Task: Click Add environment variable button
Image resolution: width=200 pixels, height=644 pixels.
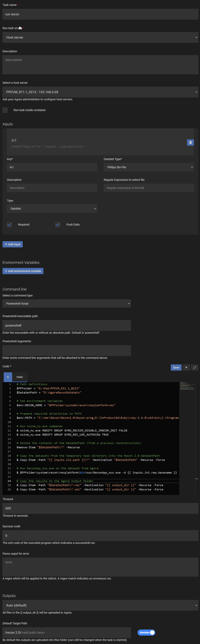Action: tap(23, 271)
